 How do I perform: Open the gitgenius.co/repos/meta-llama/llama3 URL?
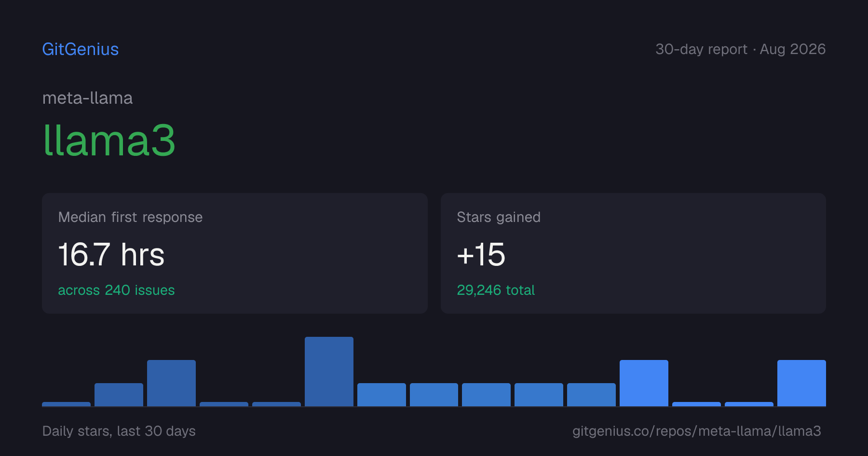click(697, 431)
